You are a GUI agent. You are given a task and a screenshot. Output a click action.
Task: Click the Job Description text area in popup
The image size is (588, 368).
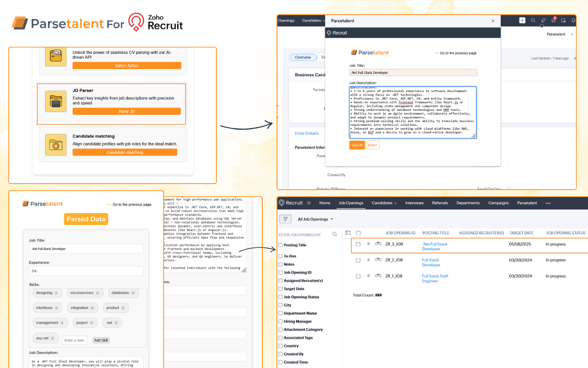click(413, 112)
